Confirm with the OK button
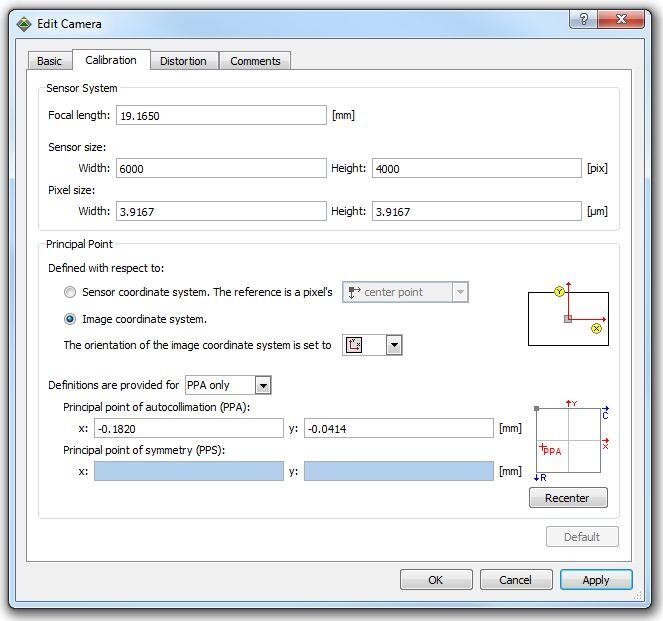This screenshot has width=663, height=621. point(436,580)
